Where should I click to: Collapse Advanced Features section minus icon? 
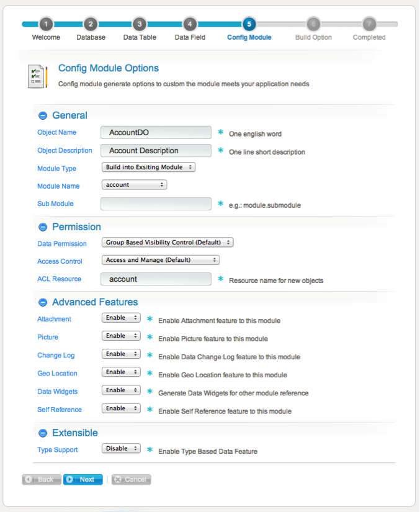point(43,302)
